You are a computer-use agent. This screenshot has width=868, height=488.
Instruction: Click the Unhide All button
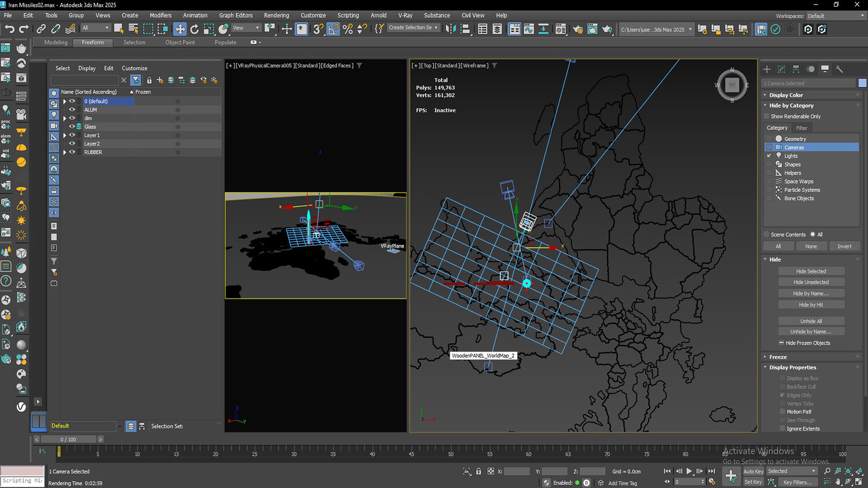click(811, 321)
